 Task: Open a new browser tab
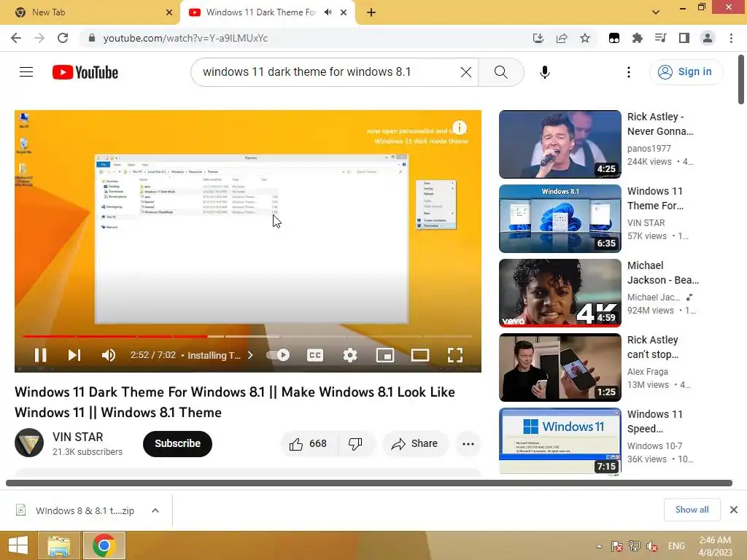pos(371,12)
